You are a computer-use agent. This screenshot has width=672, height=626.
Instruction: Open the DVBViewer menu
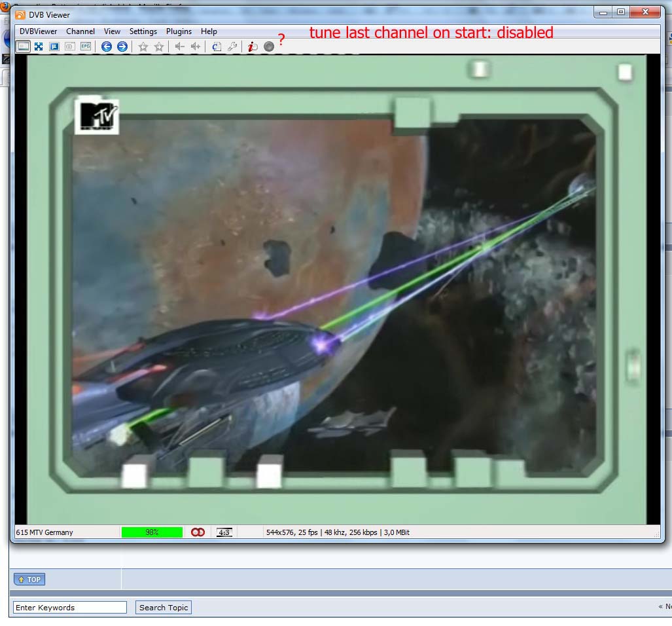point(38,31)
